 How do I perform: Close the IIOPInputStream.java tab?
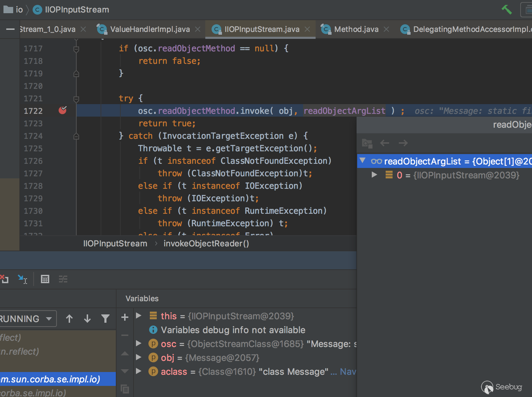(307, 29)
